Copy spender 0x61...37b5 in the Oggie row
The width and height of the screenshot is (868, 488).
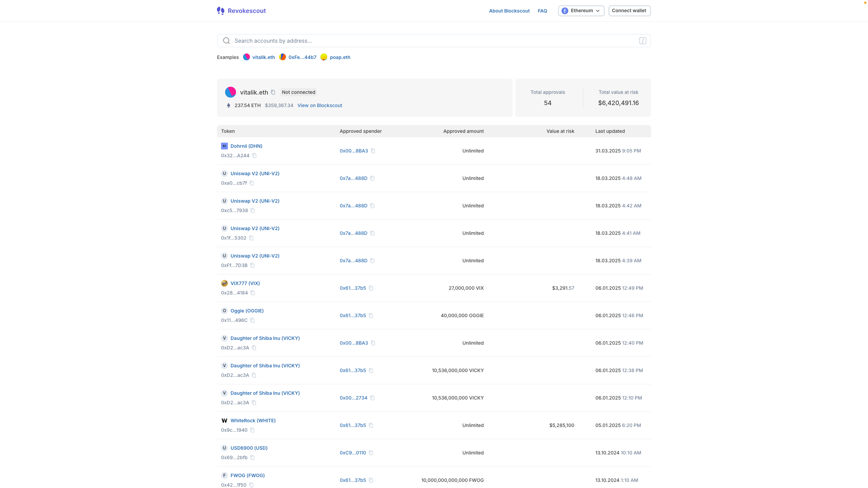[371, 316]
